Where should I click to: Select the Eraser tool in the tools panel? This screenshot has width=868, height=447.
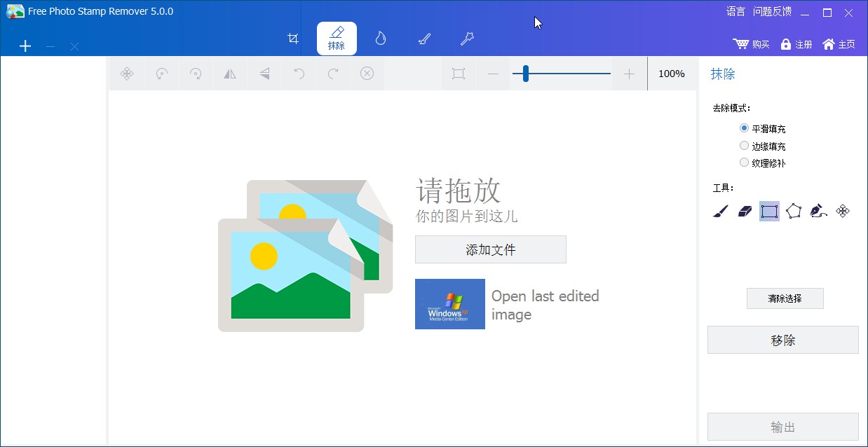[x=744, y=211]
